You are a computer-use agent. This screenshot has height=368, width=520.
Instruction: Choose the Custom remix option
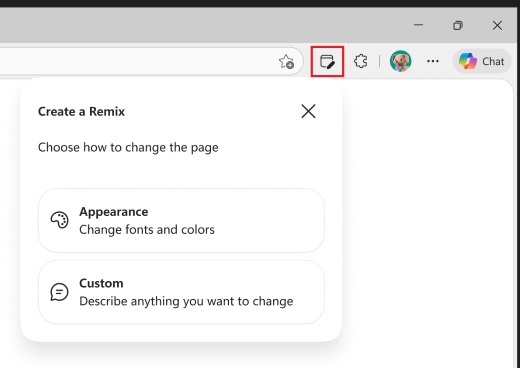pos(181,292)
